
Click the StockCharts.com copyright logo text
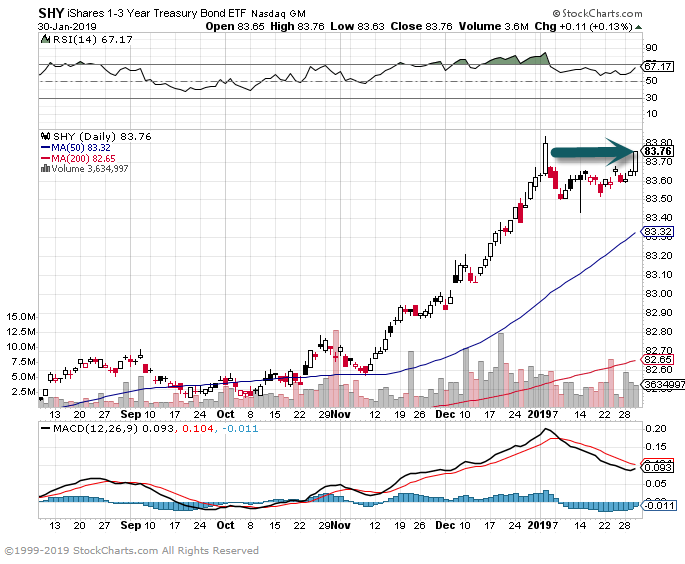(597, 13)
